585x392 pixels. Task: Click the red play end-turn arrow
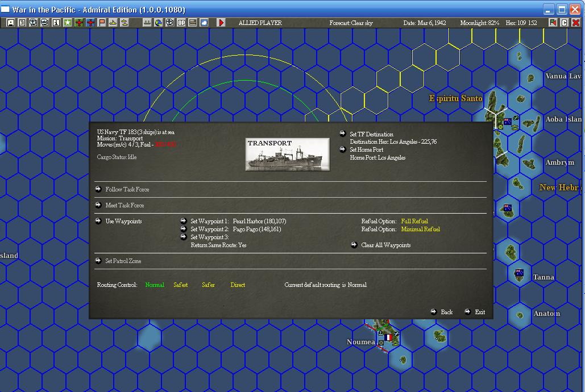pyautogui.click(x=221, y=23)
